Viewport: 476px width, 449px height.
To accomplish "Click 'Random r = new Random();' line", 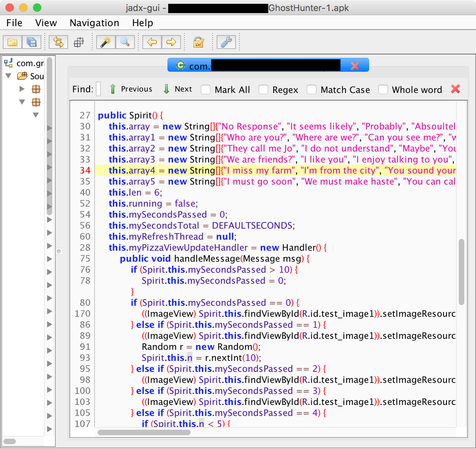I will pos(201,347).
